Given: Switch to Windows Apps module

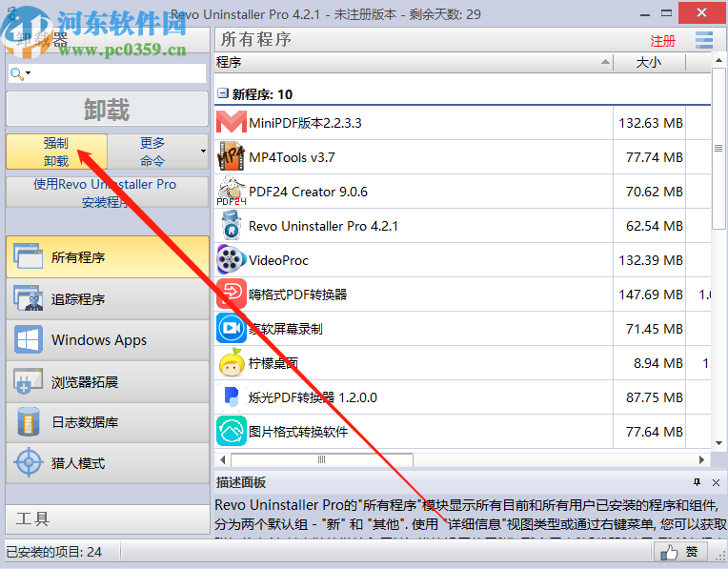Looking at the screenshot, I should [x=108, y=340].
